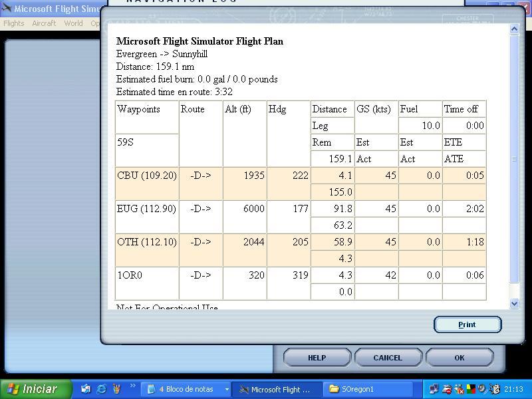
Task: Open the Aircraft menu
Action: tap(44, 23)
